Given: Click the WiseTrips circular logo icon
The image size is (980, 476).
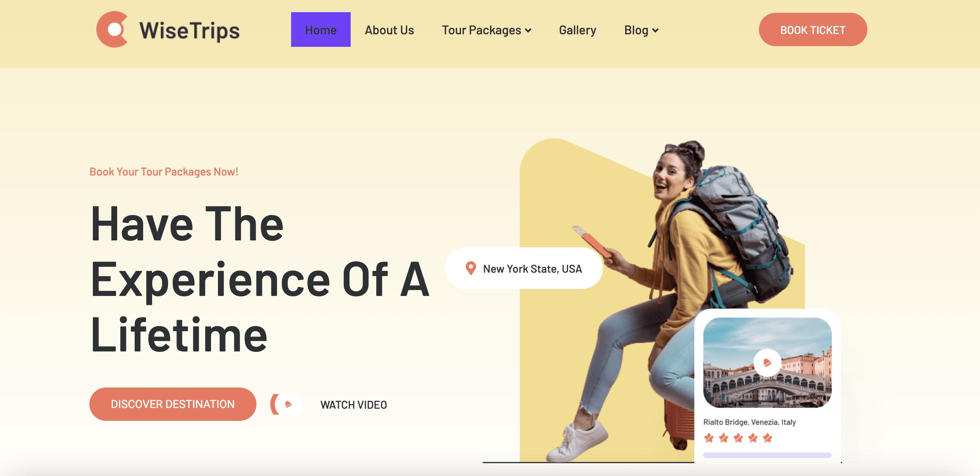Looking at the screenshot, I should [112, 29].
